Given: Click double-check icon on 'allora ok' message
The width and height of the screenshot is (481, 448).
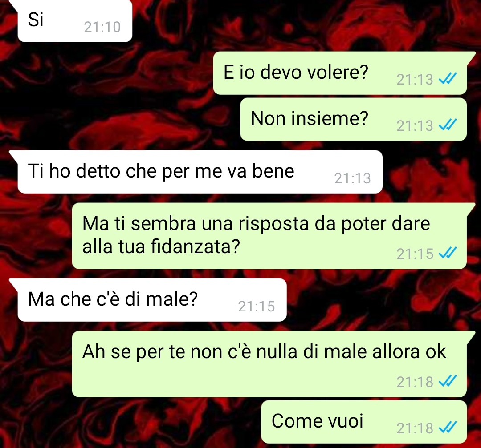Looking at the screenshot, I should 448,381.
